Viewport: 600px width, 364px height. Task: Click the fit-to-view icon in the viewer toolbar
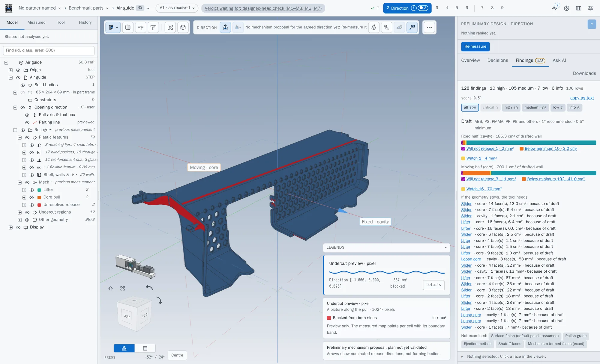coord(170,27)
